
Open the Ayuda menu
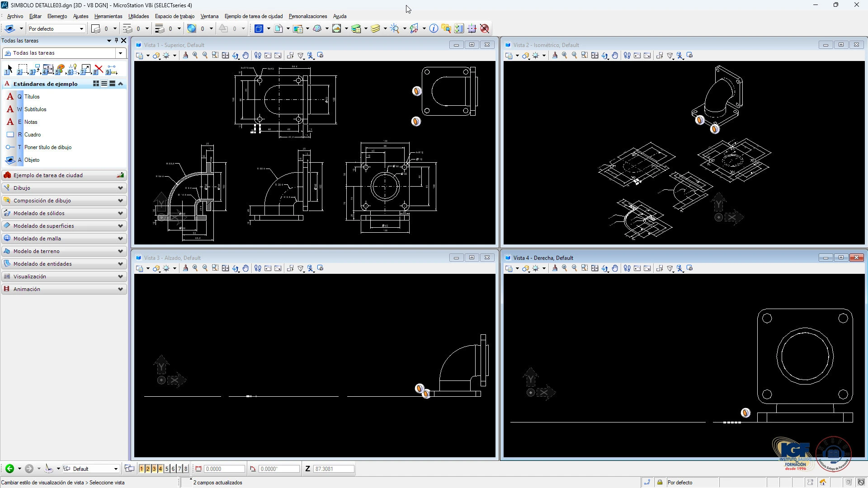[340, 16]
